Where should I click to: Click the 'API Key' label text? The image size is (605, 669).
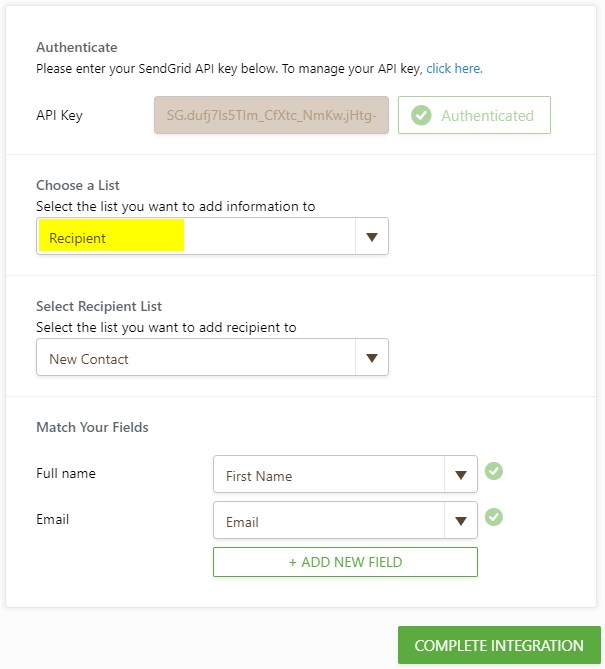[59, 115]
